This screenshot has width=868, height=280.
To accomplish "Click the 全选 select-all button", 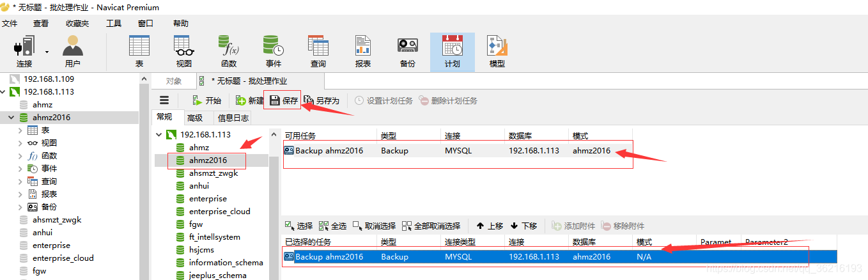I will (x=332, y=226).
